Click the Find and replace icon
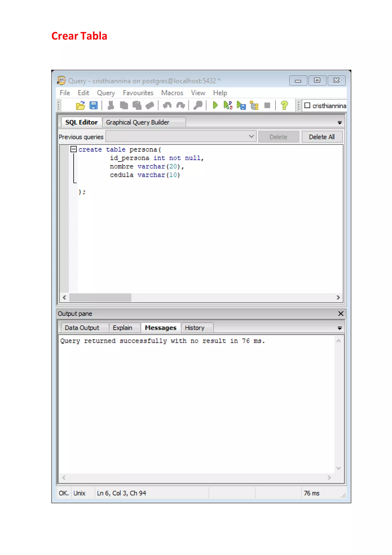Viewport: 392px width, 555px height. (x=198, y=105)
